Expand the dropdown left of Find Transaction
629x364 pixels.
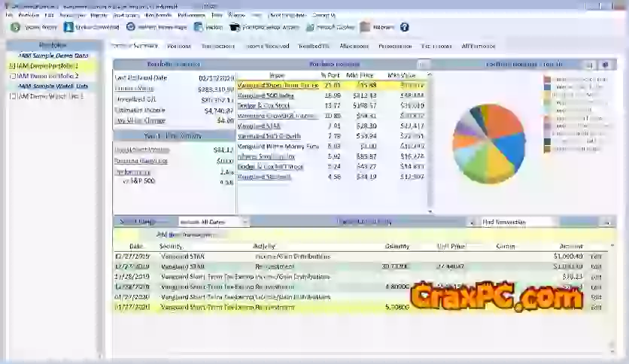472,223
